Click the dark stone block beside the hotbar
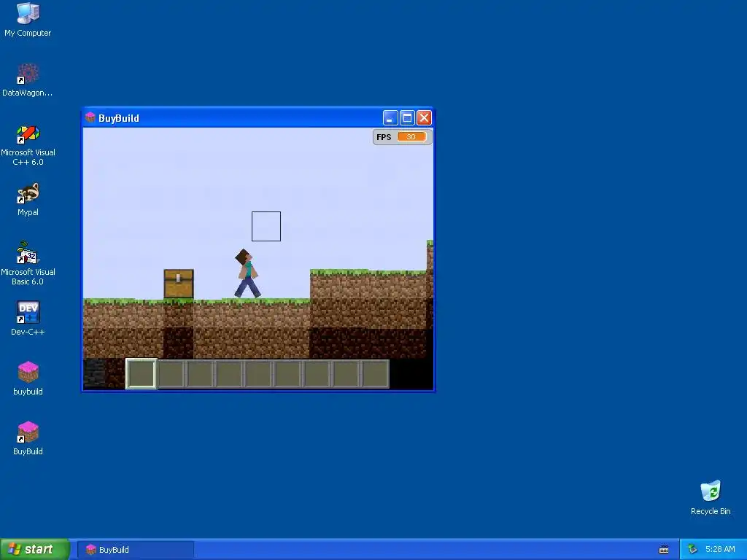The height and width of the screenshot is (560, 747). coord(94,374)
